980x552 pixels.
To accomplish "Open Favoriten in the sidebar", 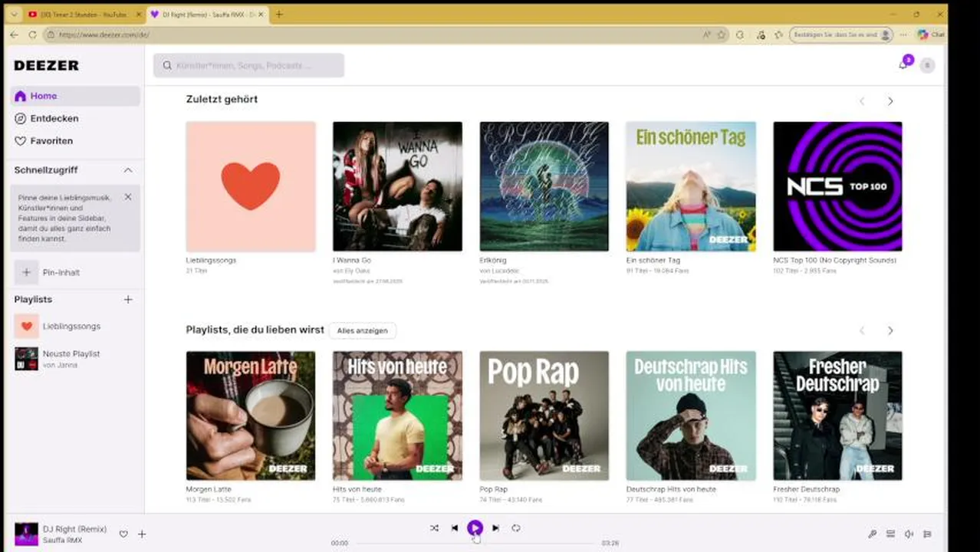I will point(75,141).
